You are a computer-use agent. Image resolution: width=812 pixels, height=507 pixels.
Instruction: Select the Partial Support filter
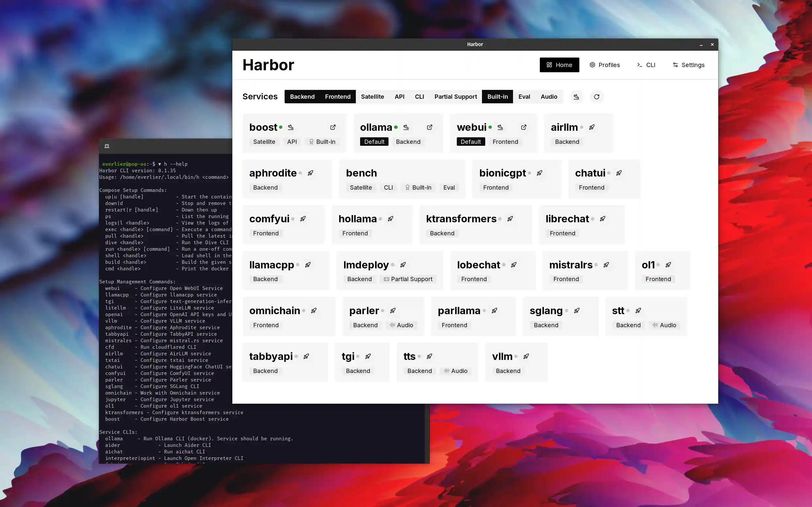pos(456,96)
